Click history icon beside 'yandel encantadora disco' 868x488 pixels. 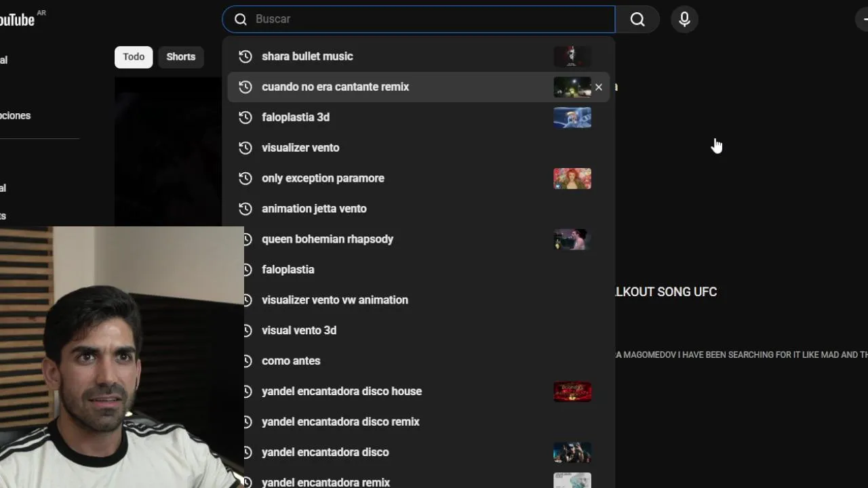(x=248, y=452)
